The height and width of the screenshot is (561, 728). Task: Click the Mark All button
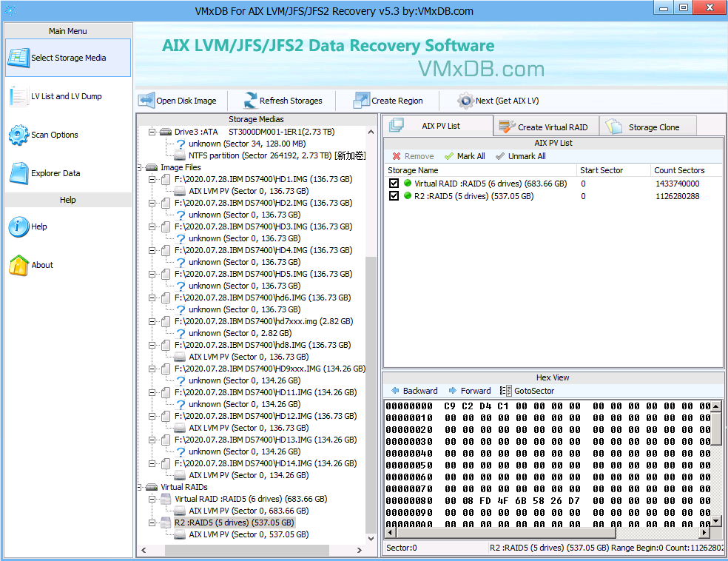pos(465,156)
